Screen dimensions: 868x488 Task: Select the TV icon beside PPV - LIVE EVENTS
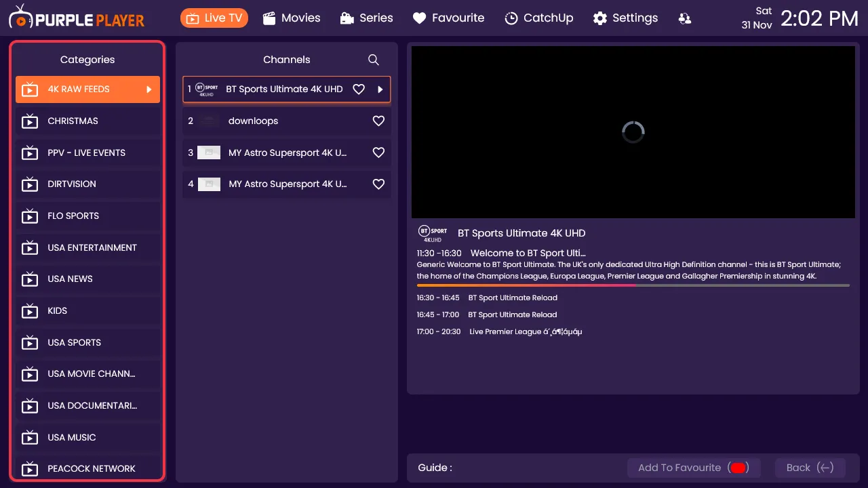coord(30,152)
